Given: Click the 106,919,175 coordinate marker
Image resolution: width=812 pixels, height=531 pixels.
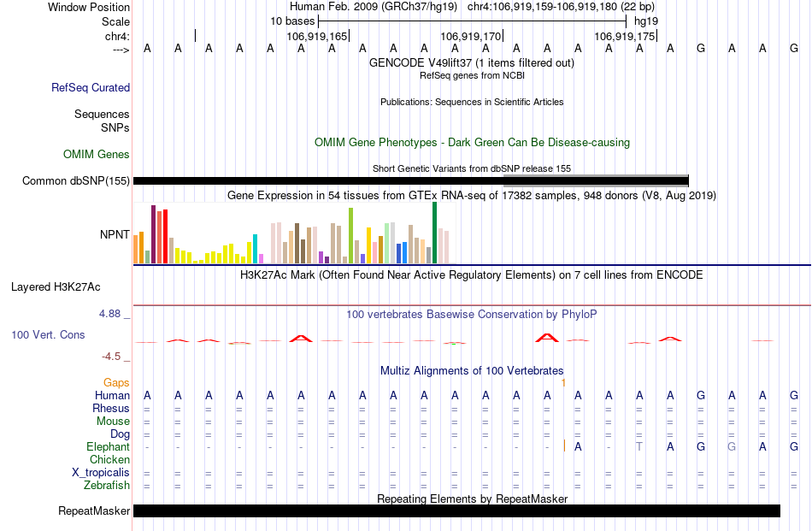Looking at the screenshot, I should tap(625, 36).
